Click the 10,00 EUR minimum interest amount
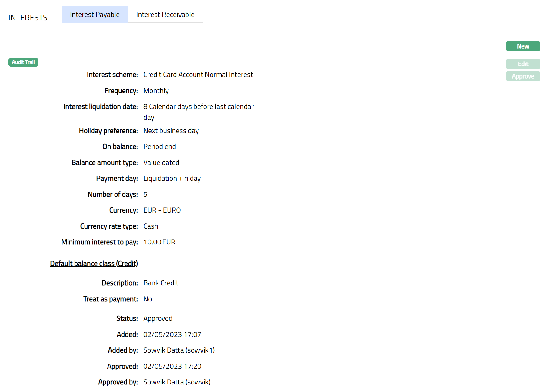The width and height of the screenshot is (547, 392). click(159, 242)
